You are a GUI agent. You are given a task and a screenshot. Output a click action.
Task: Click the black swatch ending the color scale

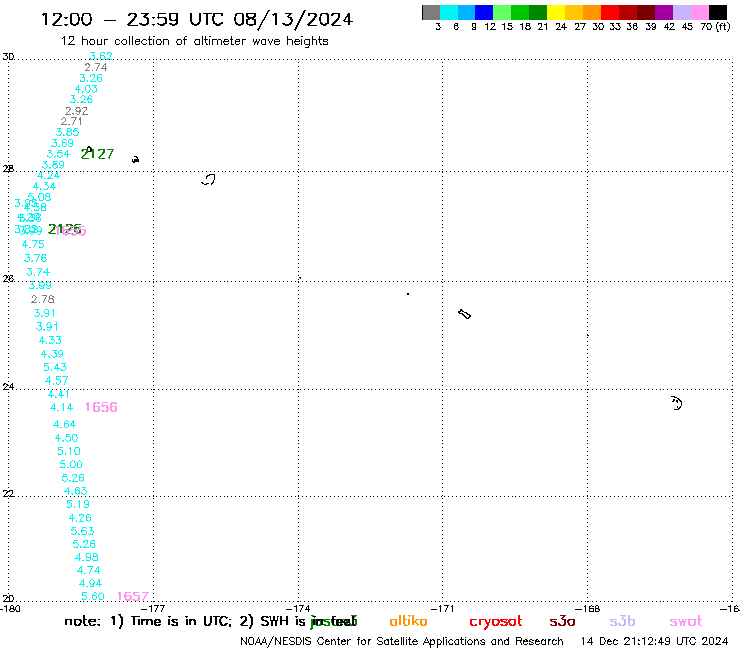pos(718,12)
